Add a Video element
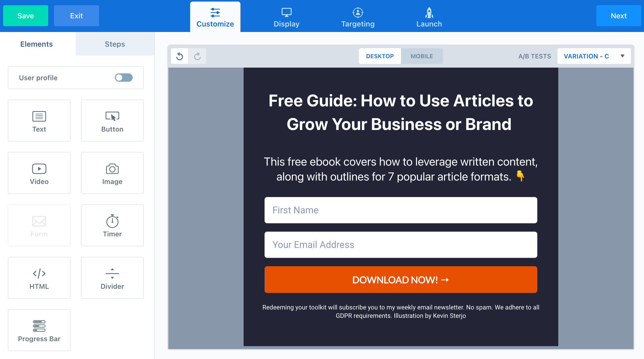 click(x=39, y=173)
